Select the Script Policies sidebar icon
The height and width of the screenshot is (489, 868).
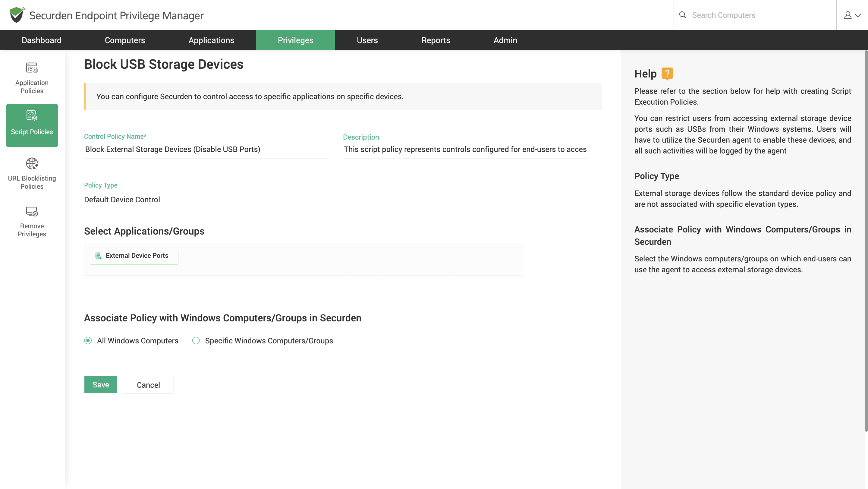[32, 115]
